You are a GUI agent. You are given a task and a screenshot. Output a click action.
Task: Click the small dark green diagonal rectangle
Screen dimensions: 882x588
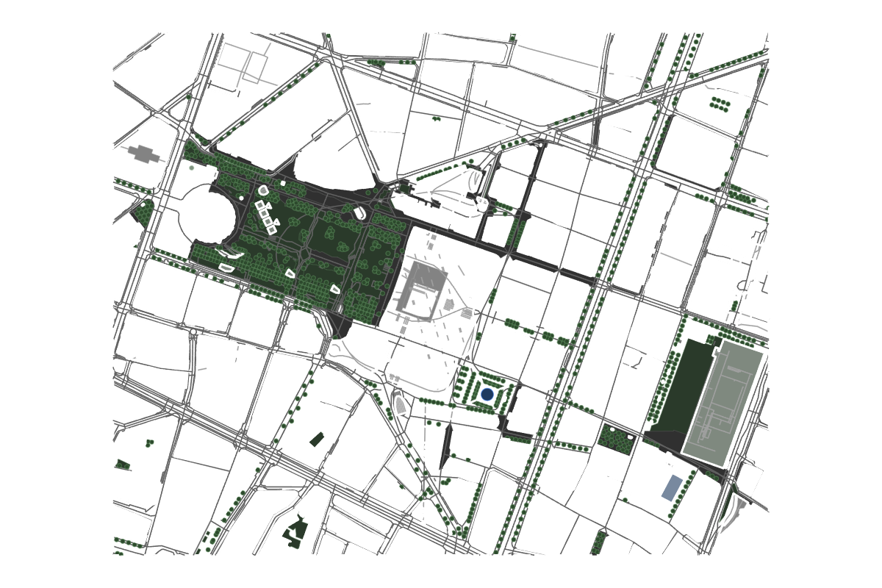317,440
